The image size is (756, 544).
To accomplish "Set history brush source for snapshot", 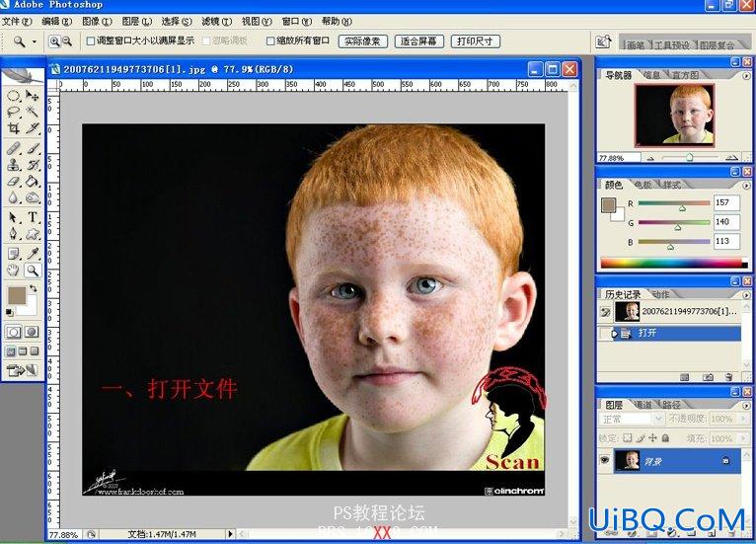I will [x=606, y=312].
